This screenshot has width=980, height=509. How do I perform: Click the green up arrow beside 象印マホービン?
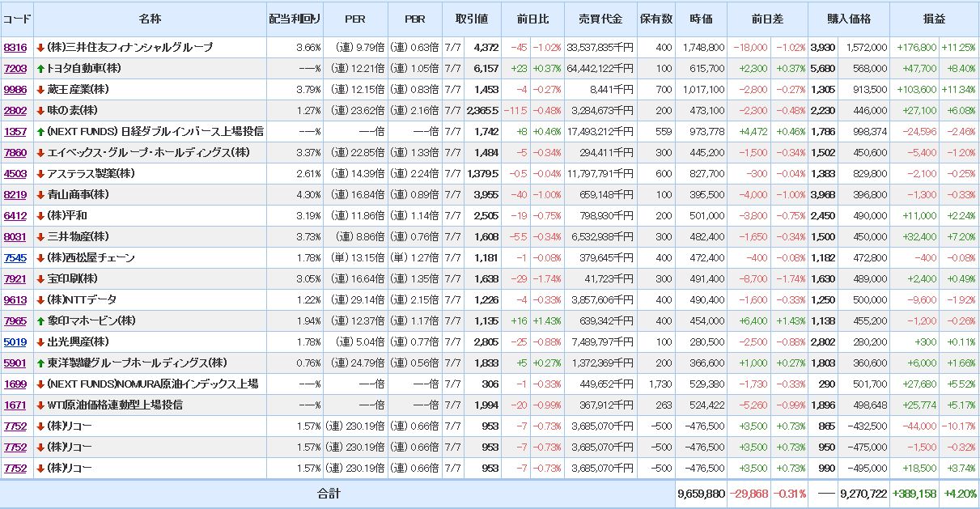(x=40, y=321)
